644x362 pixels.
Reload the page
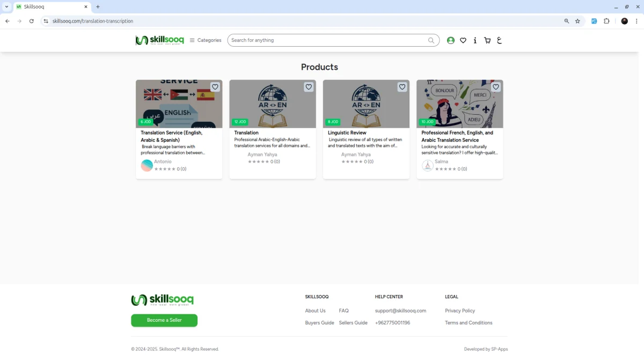[x=32, y=21]
